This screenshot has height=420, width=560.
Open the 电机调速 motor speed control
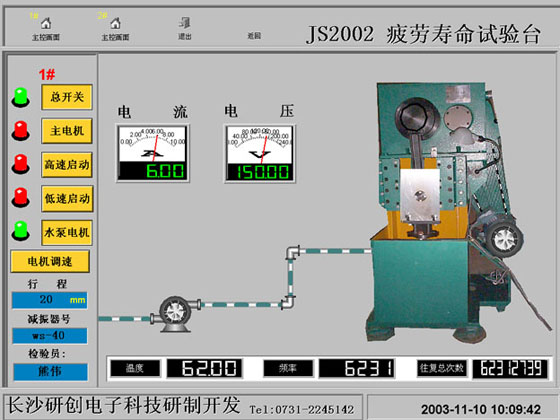[50, 261]
